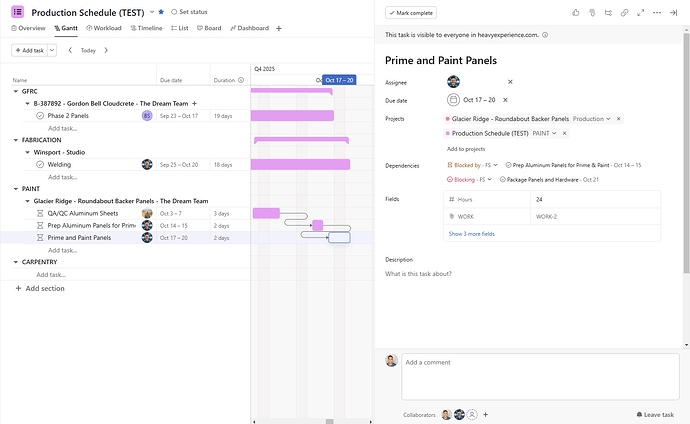
Task: Mark Phase 2 Panels task complete
Action: tap(40, 116)
